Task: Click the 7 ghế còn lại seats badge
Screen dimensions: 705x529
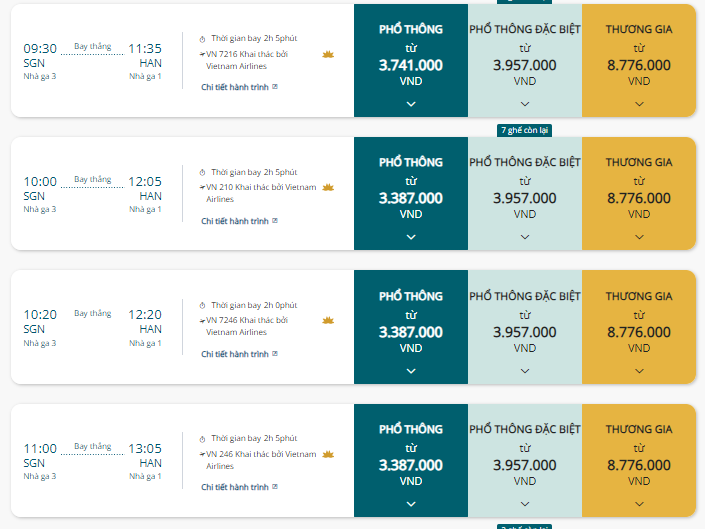Action: click(524, 130)
